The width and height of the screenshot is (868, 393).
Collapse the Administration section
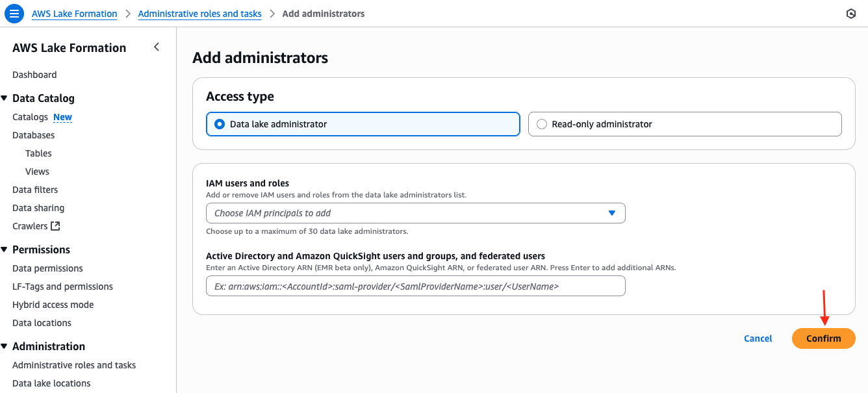click(5, 346)
